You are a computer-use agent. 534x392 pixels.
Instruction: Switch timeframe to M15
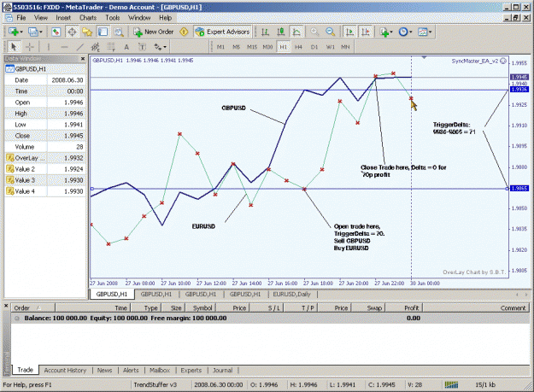click(x=252, y=47)
